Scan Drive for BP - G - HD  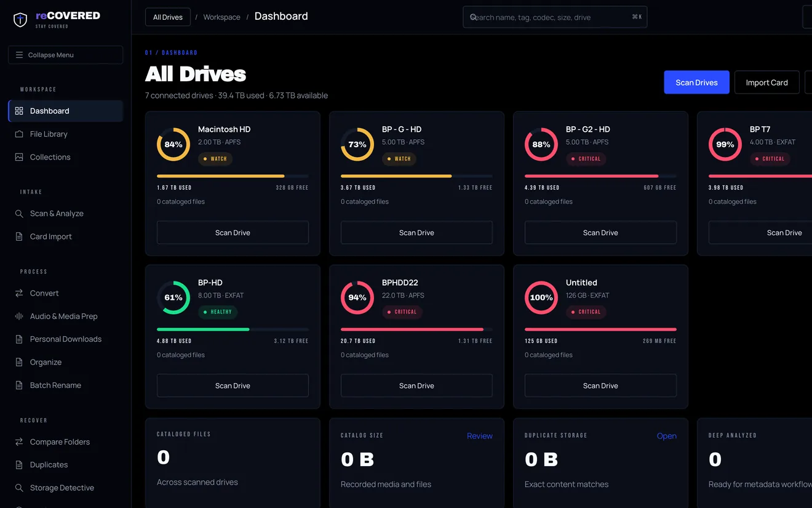(416, 233)
